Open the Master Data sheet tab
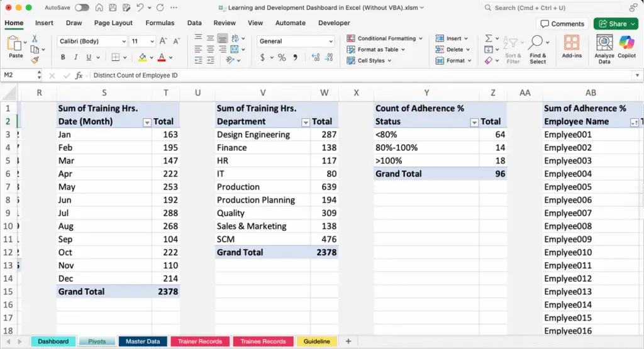 143,341
